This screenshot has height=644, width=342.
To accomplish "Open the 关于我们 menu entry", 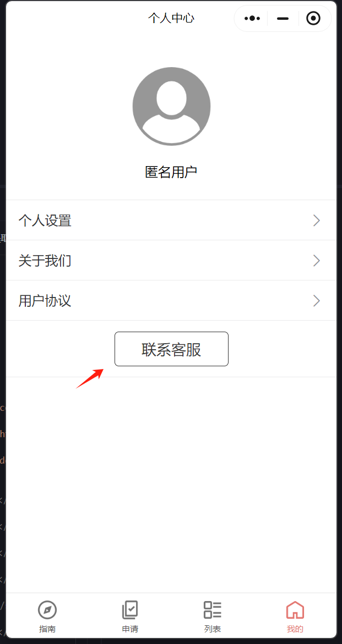I will coord(171,261).
